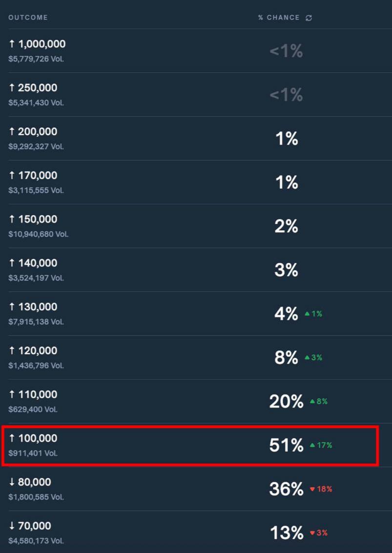The height and width of the screenshot is (553, 392).
Task: Click the green up indicator beside 20%
Action: [313, 401]
